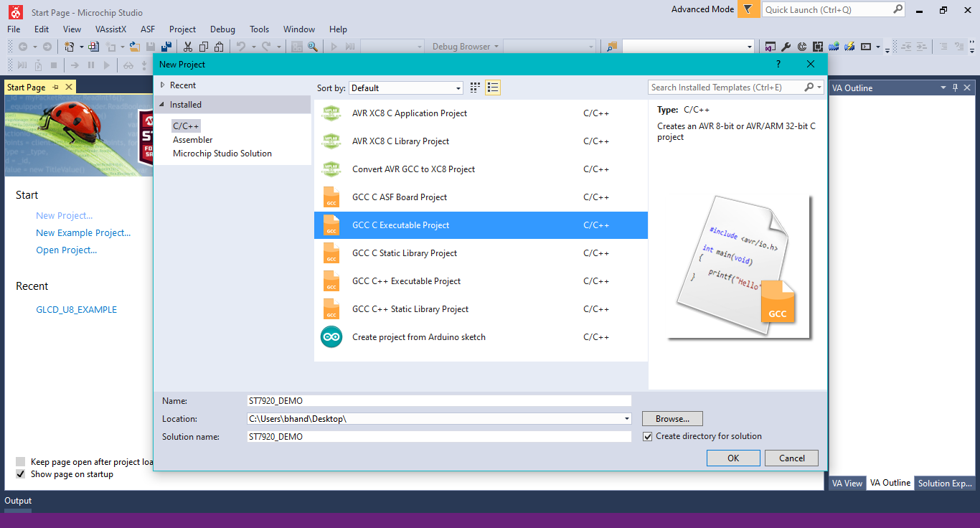Click the Copy toolbar icon

203,47
